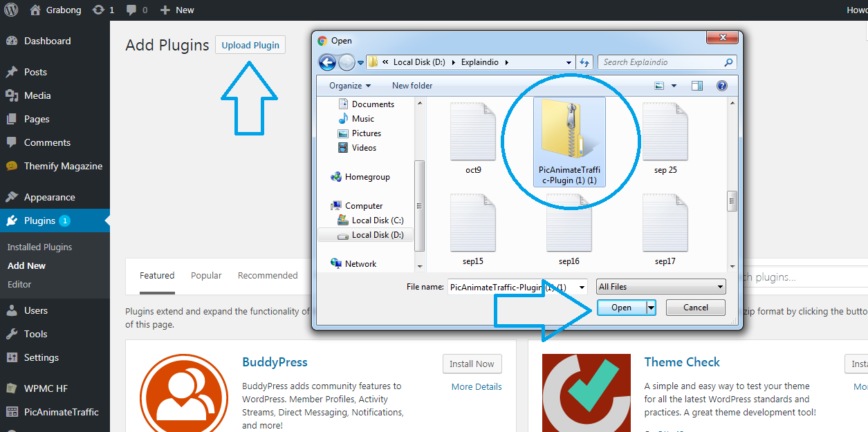Switch to the Featured tab
Viewport: 868px width, 432px height.
click(157, 275)
